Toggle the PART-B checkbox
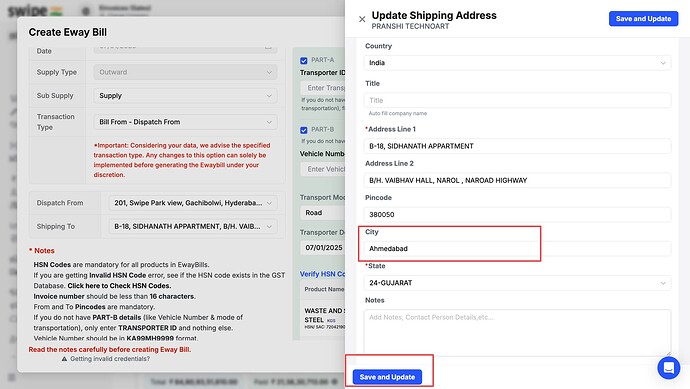Screen dimensions: 690x389 coord(304,130)
